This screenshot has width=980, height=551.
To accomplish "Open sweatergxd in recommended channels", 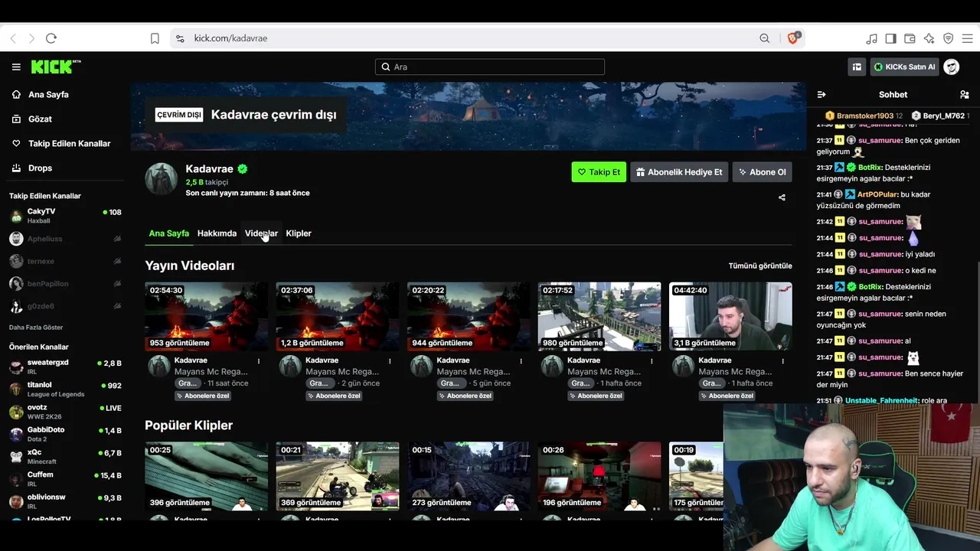I will point(65,367).
